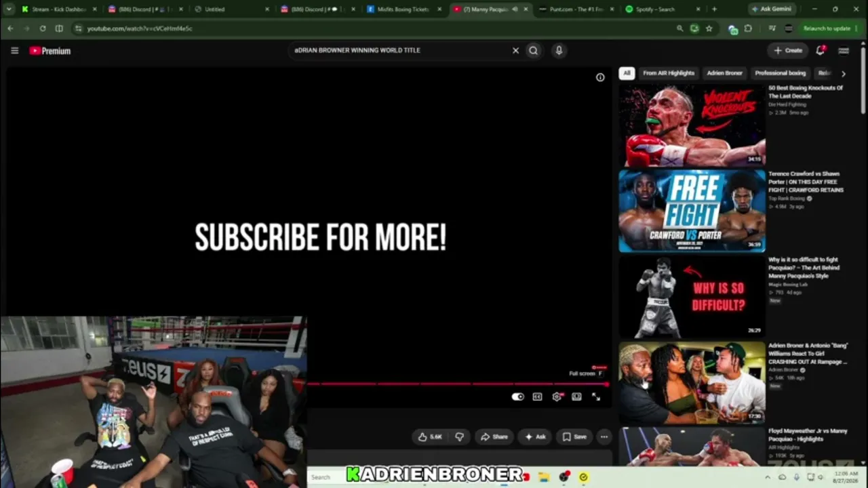Screen dimensions: 868x488
Task: Show more filter chips with right arrow
Action: [x=844, y=73]
